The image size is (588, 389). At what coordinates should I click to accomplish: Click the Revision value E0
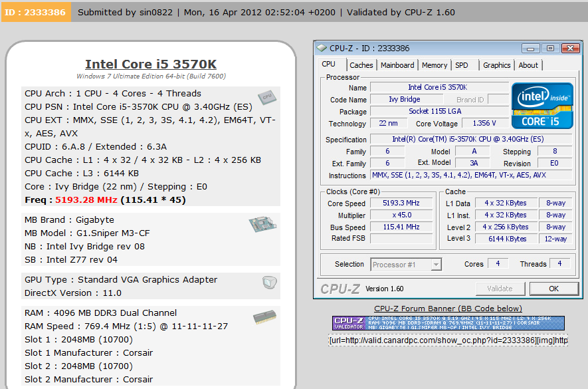(555, 164)
